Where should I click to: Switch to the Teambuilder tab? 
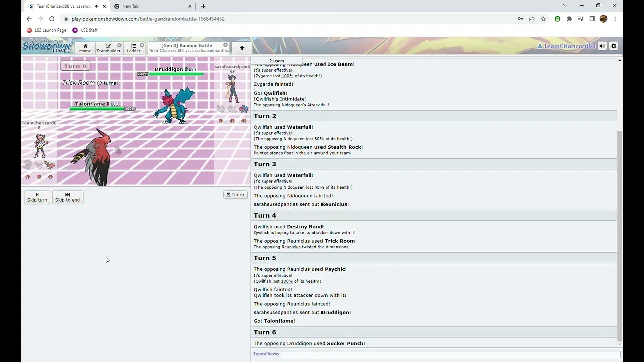coord(108,48)
